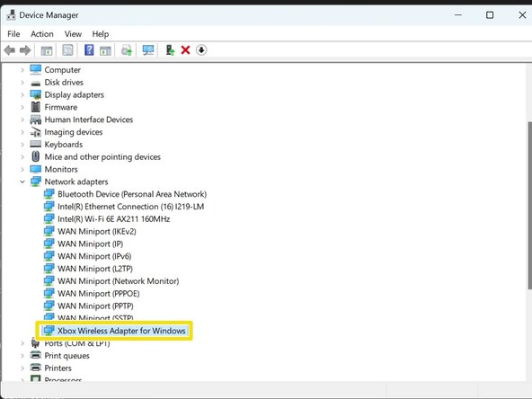Click the Device Manager title bar icon
The height and width of the screenshot is (399, 532).
pos(11,15)
